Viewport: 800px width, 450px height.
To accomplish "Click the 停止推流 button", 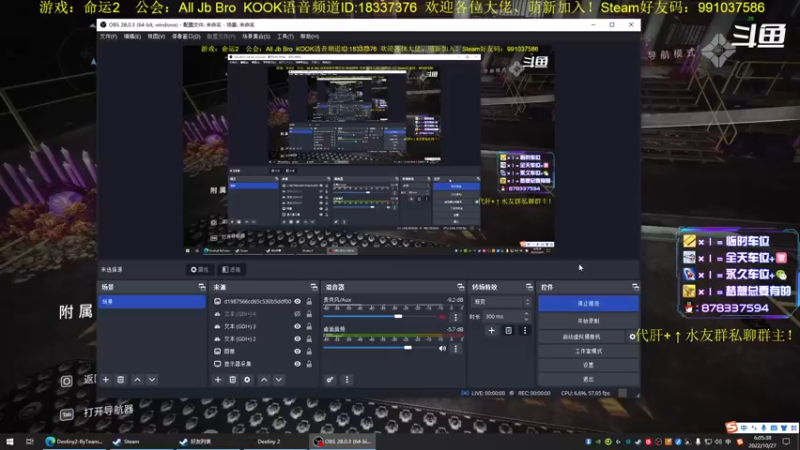I will [x=588, y=303].
